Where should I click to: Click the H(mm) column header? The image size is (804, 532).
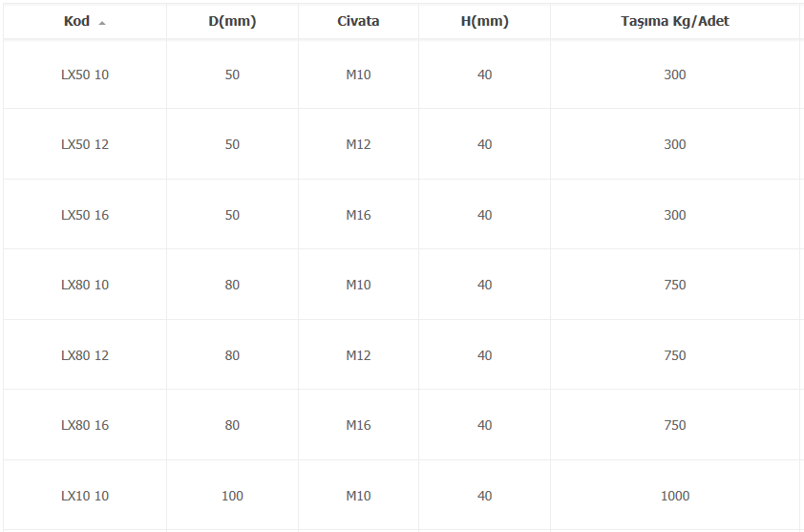pyautogui.click(x=484, y=21)
